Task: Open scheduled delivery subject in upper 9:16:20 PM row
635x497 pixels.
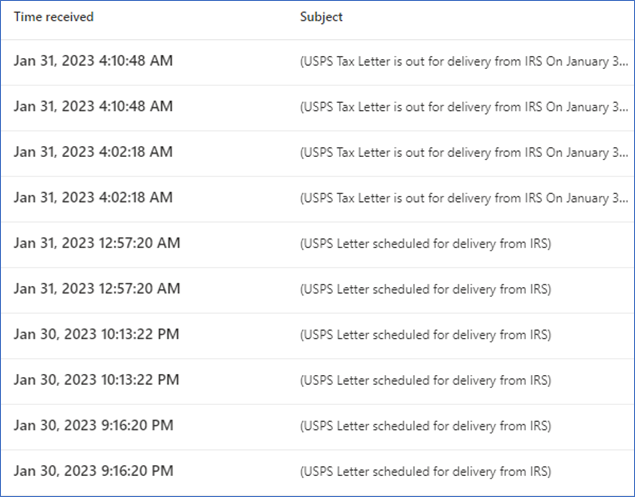Action: click(x=426, y=426)
